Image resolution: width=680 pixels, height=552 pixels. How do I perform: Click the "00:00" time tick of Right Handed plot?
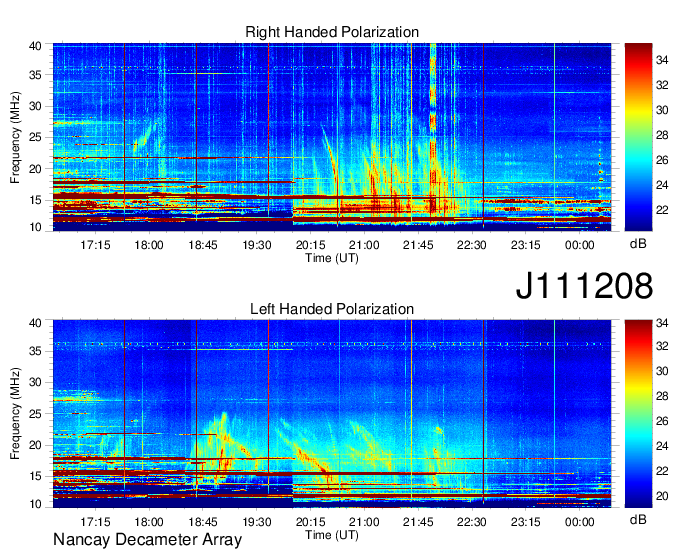click(x=579, y=245)
